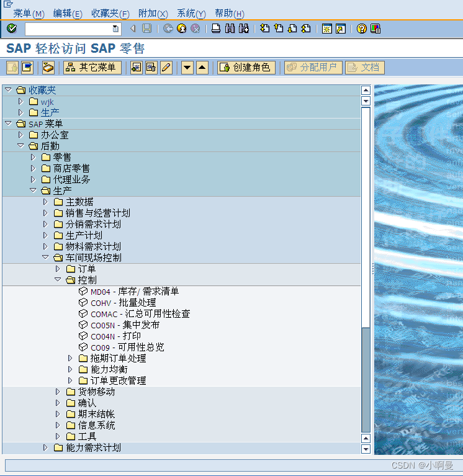Click the Generate Shortcut icon
The image size is (463, 476).
point(341,29)
